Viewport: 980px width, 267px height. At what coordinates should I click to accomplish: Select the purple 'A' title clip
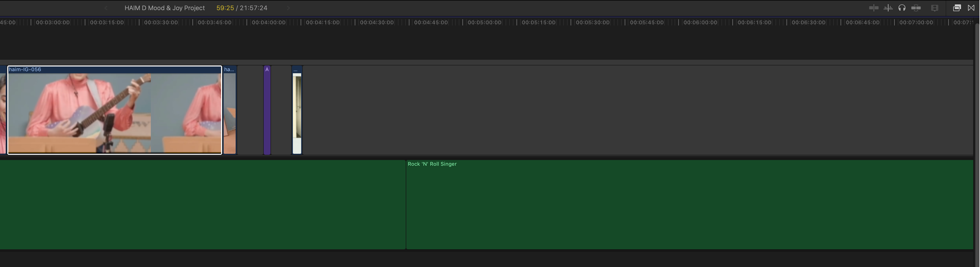pyautogui.click(x=267, y=110)
